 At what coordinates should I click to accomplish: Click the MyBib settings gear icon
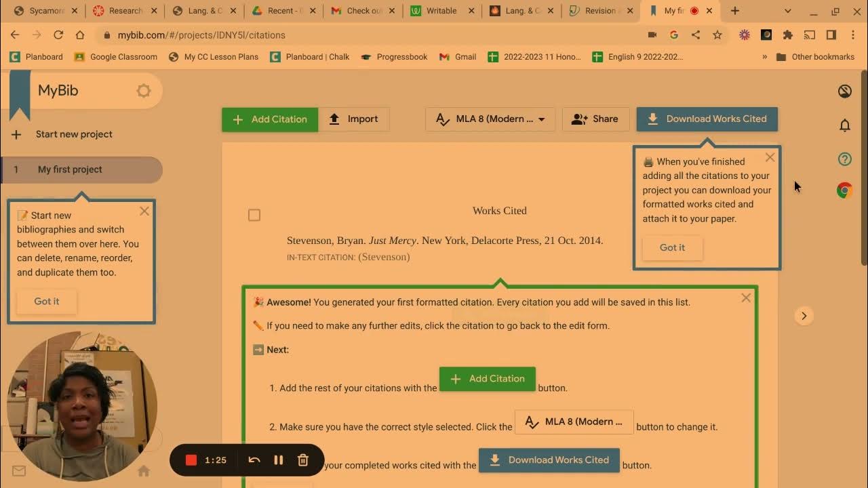click(x=144, y=91)
